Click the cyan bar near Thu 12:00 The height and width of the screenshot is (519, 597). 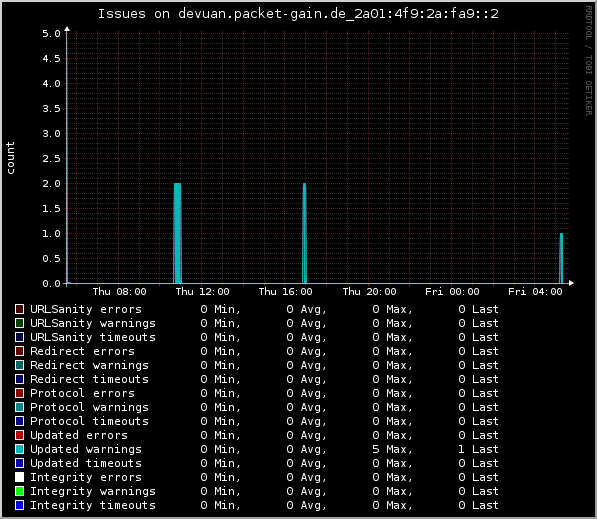[177, 233]
